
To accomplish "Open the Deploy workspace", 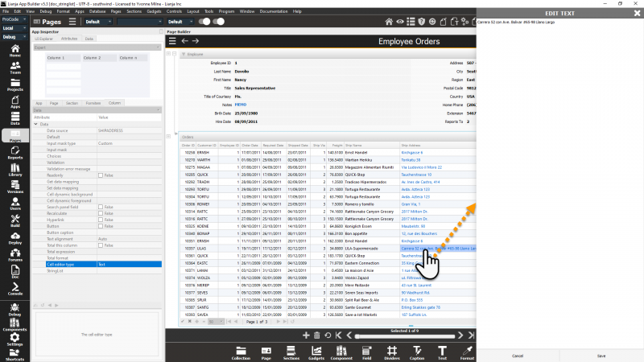I will coord(14,238).
